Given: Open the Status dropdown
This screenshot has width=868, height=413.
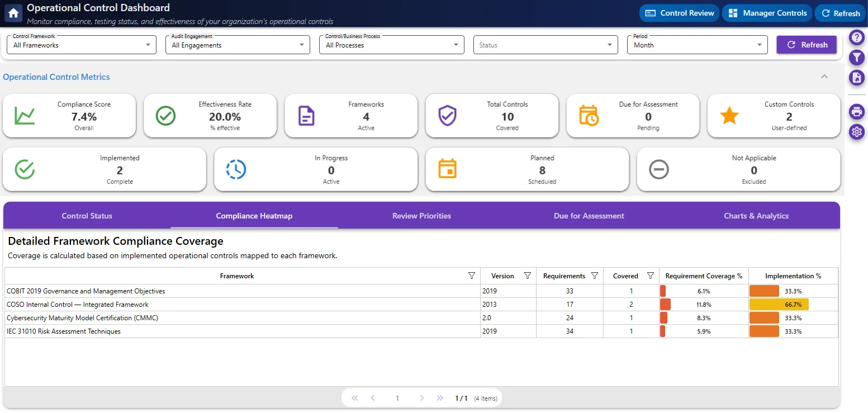Looking at the screenshot, I should click(x=546, y=45).
